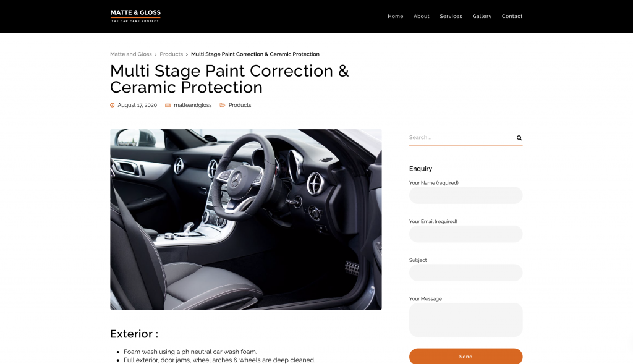Image resolution: width=633 pixels, height=364 pixels.
Task: Click the Matte and Gloss breadcrumb link
Action: click(131, 54)
